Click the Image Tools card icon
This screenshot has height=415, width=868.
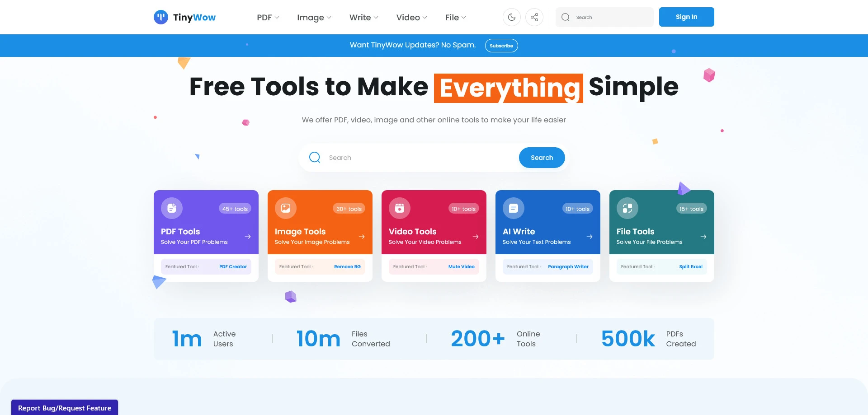pyautogui.click(x=286, y=208)
